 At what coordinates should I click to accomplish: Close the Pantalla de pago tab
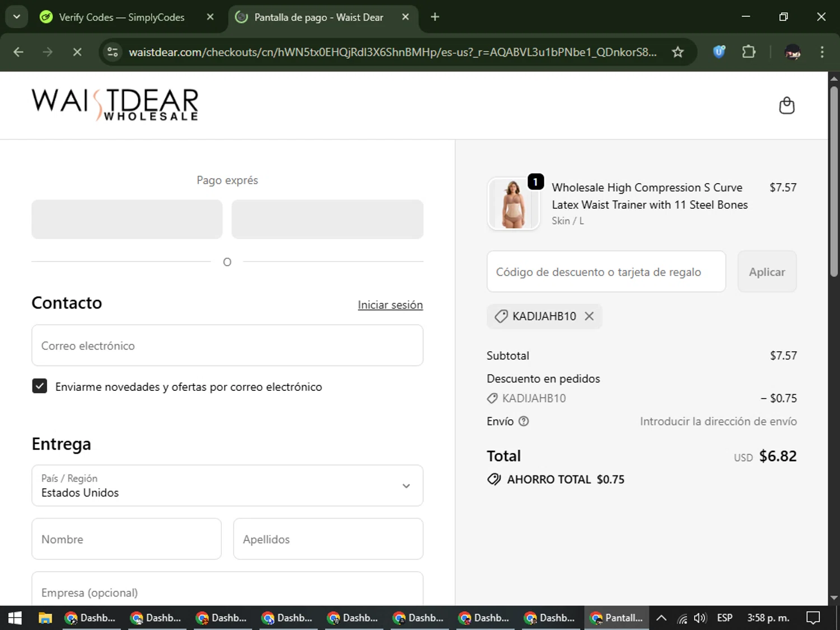[405, 17]
